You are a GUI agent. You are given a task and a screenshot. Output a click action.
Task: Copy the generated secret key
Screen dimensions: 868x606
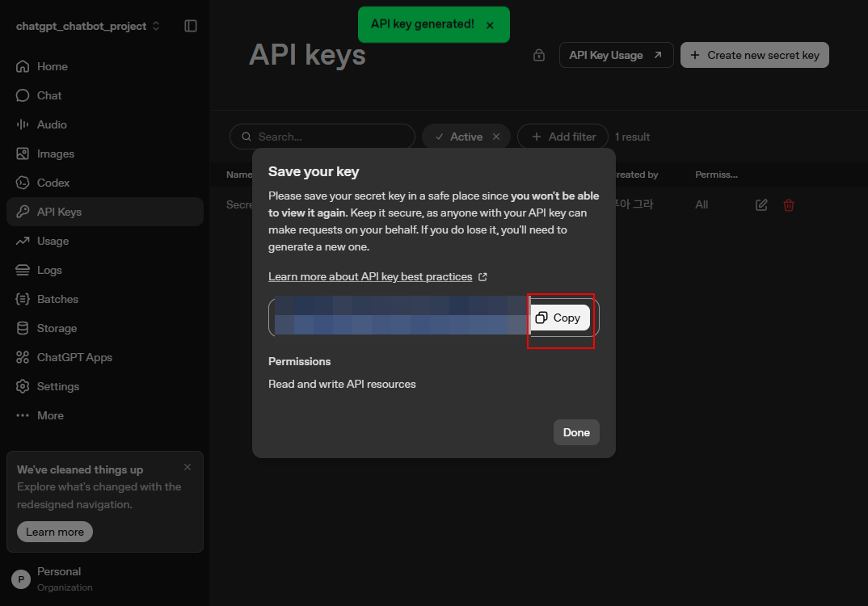click(559, 318)
